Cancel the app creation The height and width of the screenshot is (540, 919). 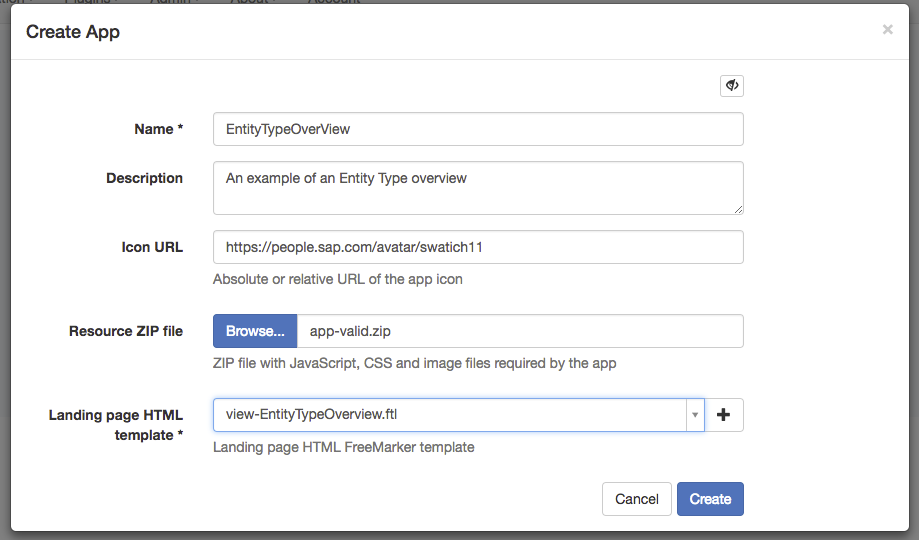[636, 499]
